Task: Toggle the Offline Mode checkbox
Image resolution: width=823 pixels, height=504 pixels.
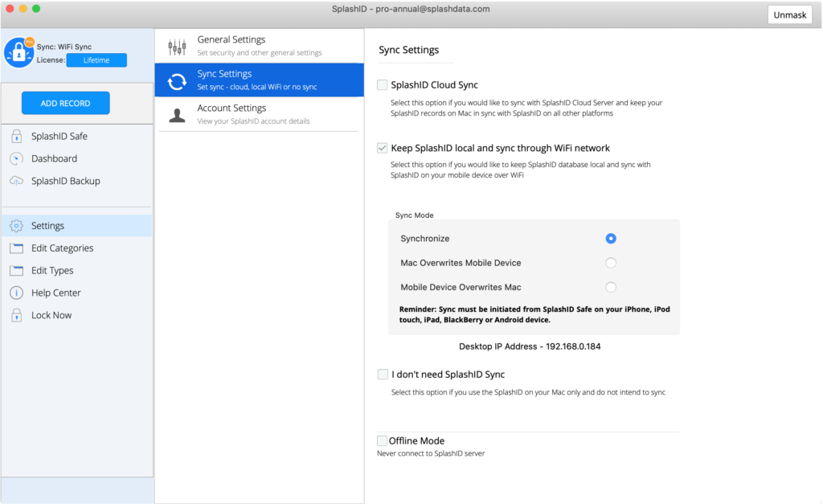Action: pyautogui.click(x=383, y=440)
